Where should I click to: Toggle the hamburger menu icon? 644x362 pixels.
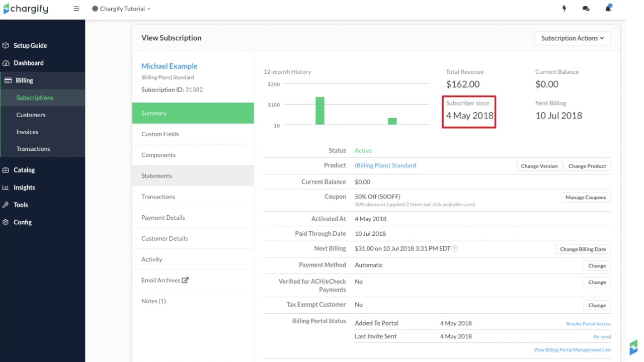[76, 9]
